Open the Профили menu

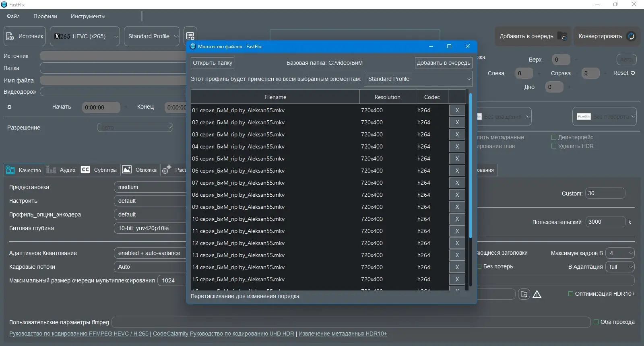tap(45, 16)
